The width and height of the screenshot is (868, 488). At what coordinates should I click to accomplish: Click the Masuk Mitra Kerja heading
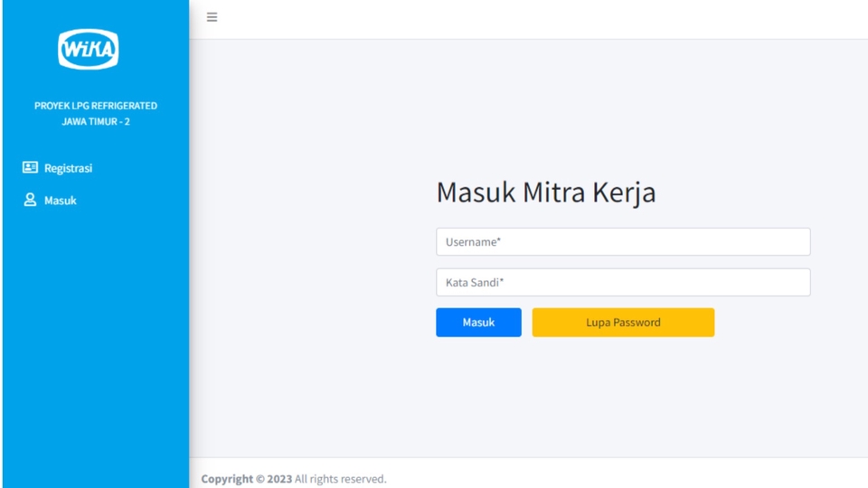[545, 192]
